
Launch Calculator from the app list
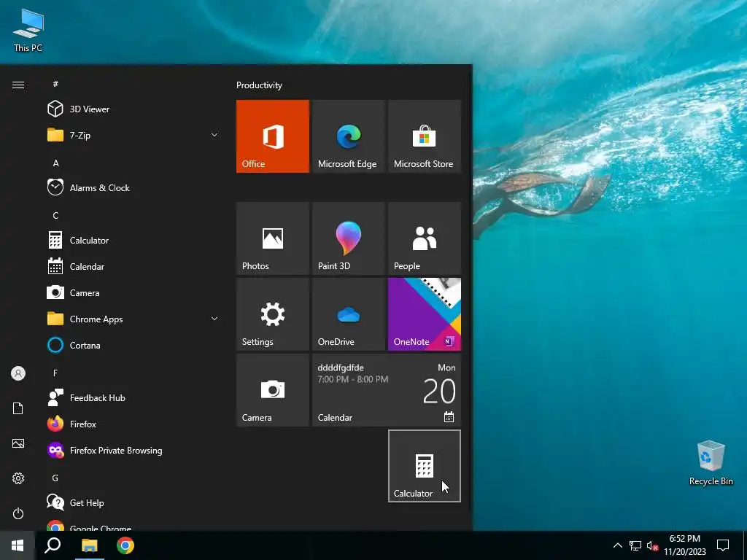click(133, 241)
